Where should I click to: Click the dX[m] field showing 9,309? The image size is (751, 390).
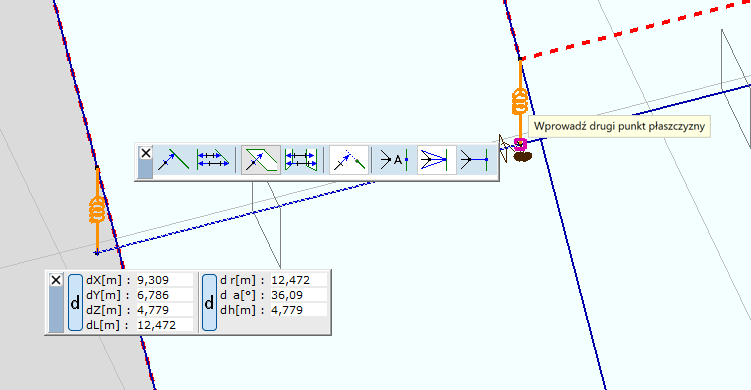click(164, 280)
